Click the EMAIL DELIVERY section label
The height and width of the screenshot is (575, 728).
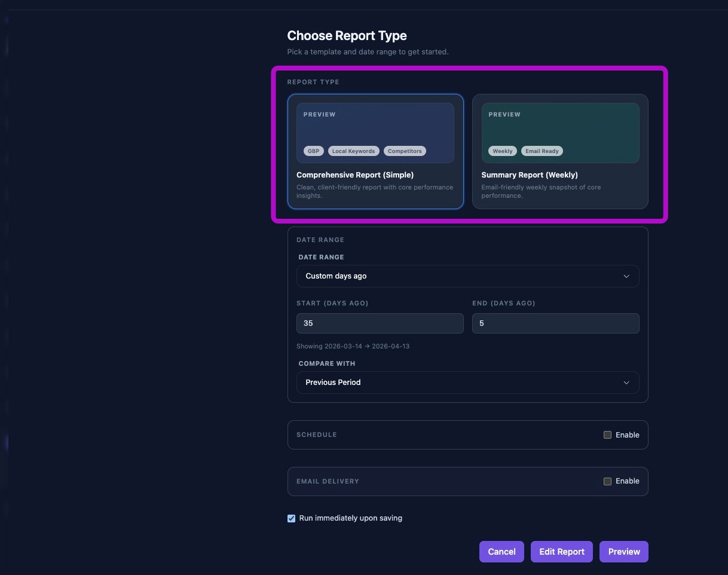click(328, 481)
